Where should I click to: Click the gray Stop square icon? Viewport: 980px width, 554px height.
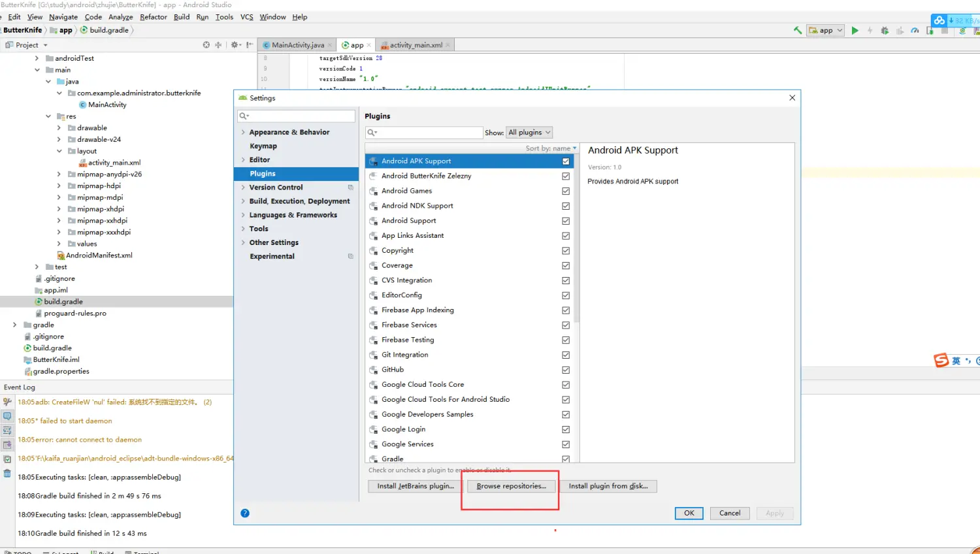pyautogui.click(x=945, y=30)
